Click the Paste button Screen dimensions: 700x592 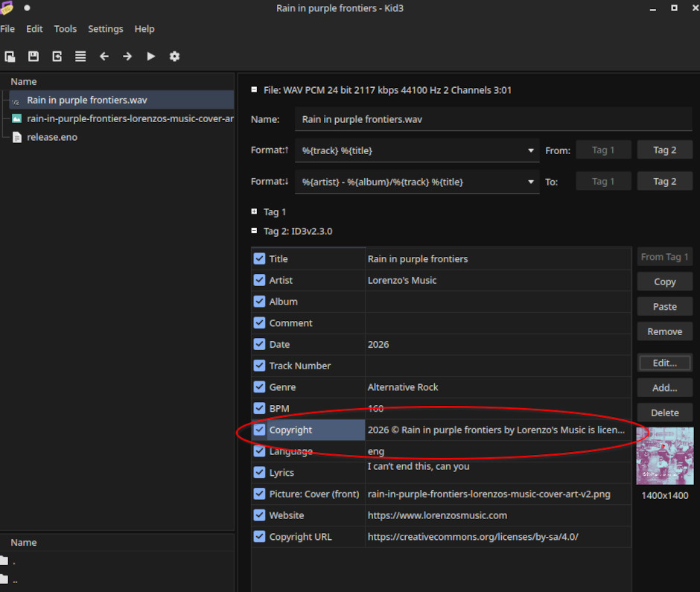tap(665, 307)
